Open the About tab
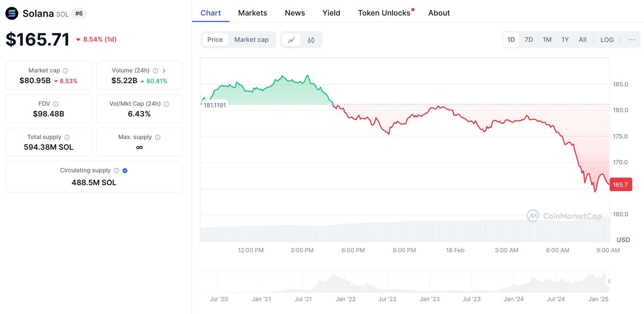644x314 pixels. pyautogui.click(x=439, y=13)
